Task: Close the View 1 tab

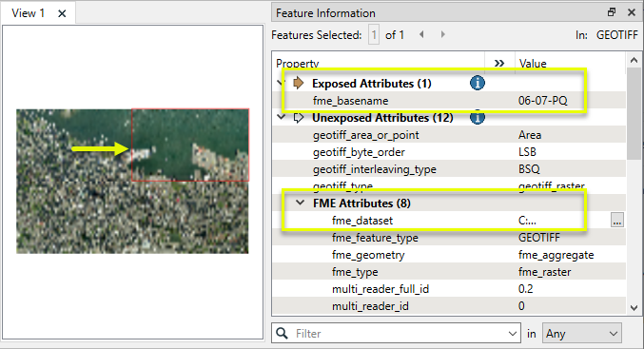Action: click(x=62, y=13)
